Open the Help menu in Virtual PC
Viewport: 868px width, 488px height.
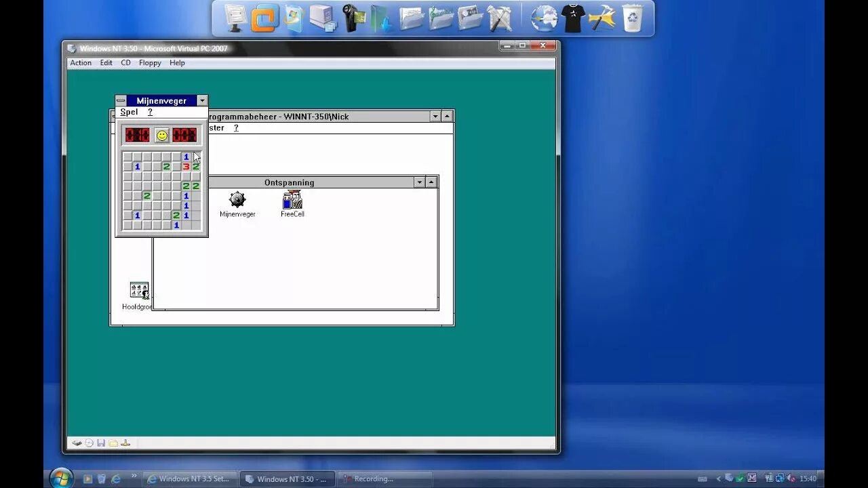click(x=177, y=63)
